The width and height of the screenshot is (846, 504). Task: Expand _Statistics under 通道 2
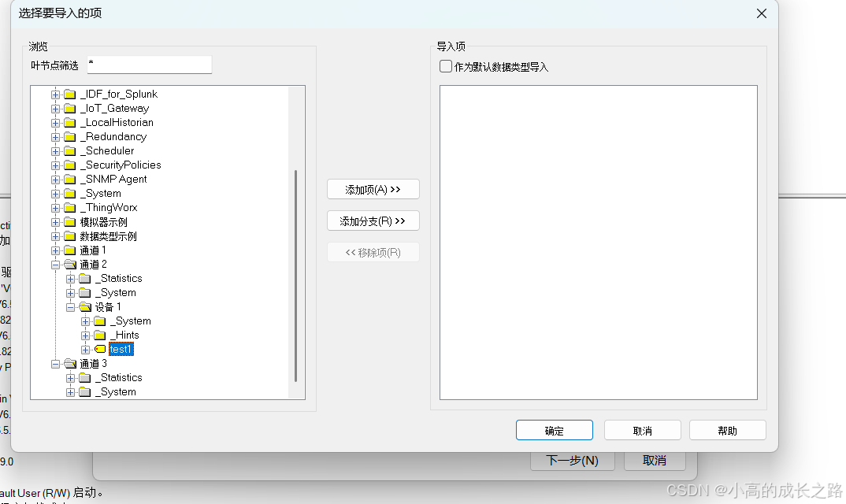pyautogui.click(x=71, y=279)
